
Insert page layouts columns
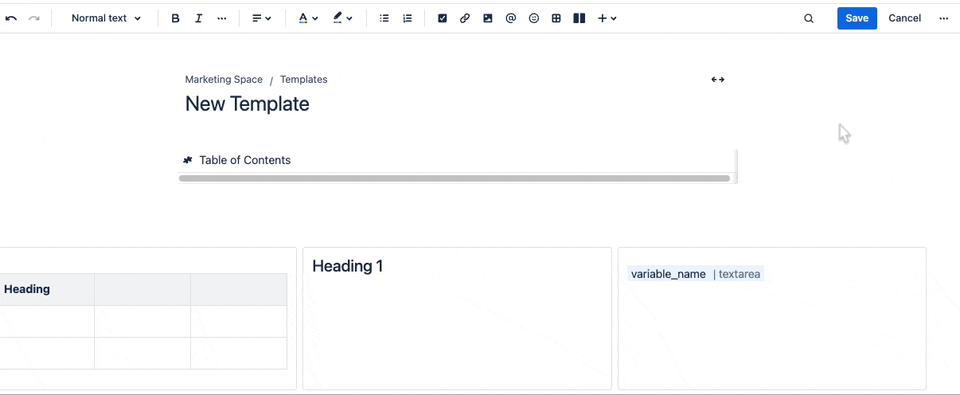[x=579, y=18]
